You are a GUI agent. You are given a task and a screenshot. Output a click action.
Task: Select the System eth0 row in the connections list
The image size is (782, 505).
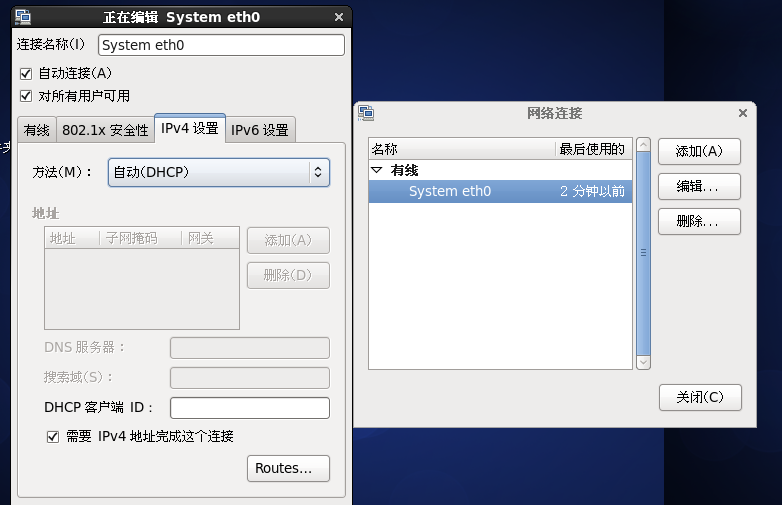tap(500, 191)
